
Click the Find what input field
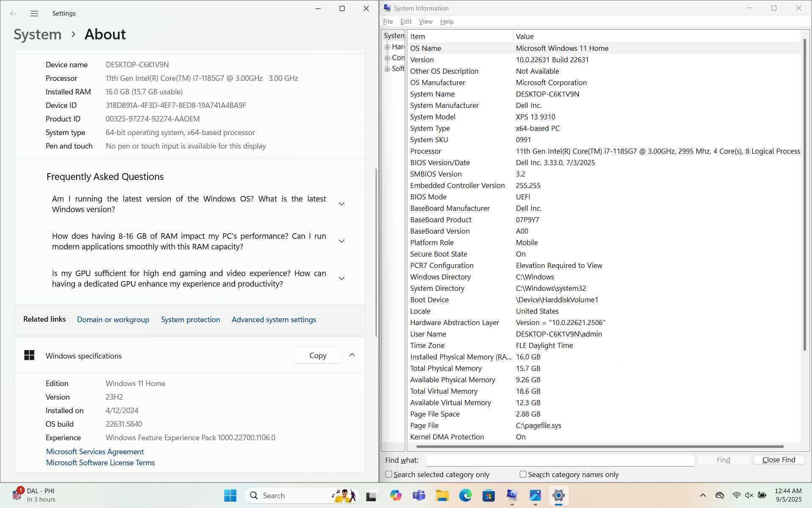pos(560,460)
